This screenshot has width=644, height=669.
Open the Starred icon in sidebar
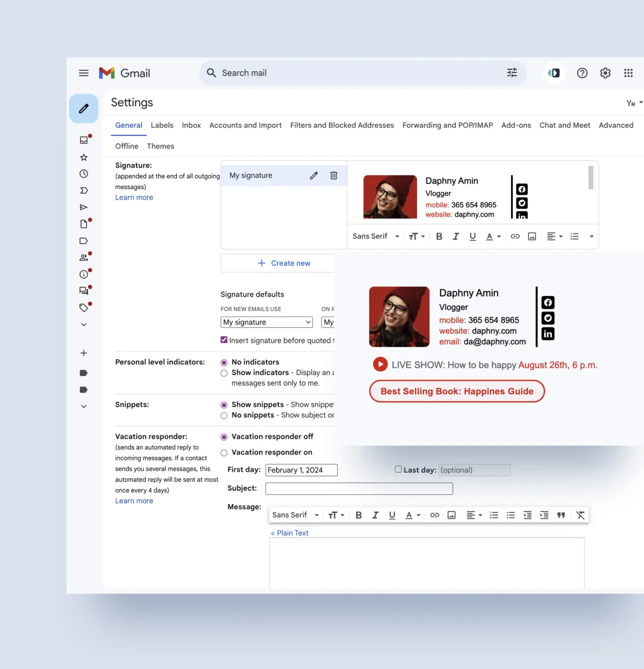click(x=84, y=158)
